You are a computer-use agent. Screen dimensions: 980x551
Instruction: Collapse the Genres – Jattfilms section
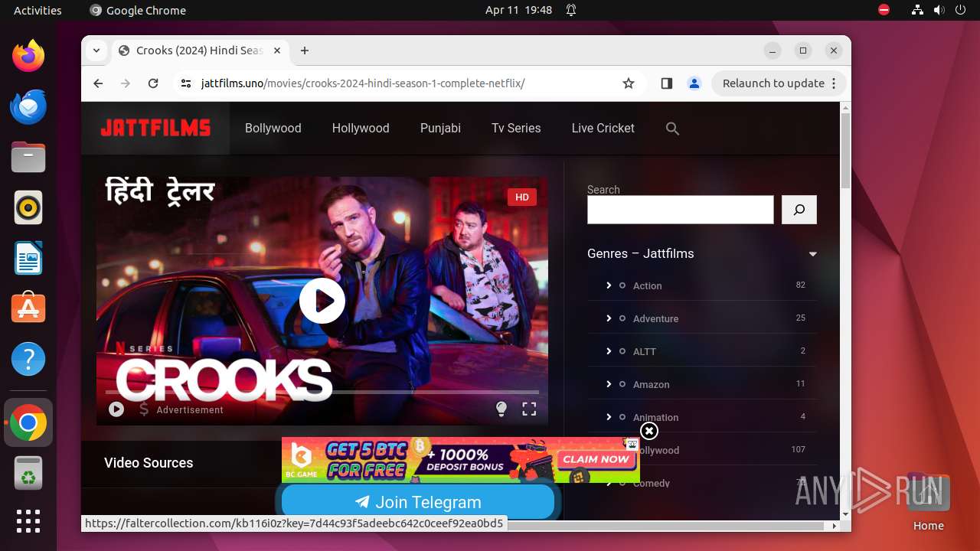pyautogui.click(x=813, y=254)
